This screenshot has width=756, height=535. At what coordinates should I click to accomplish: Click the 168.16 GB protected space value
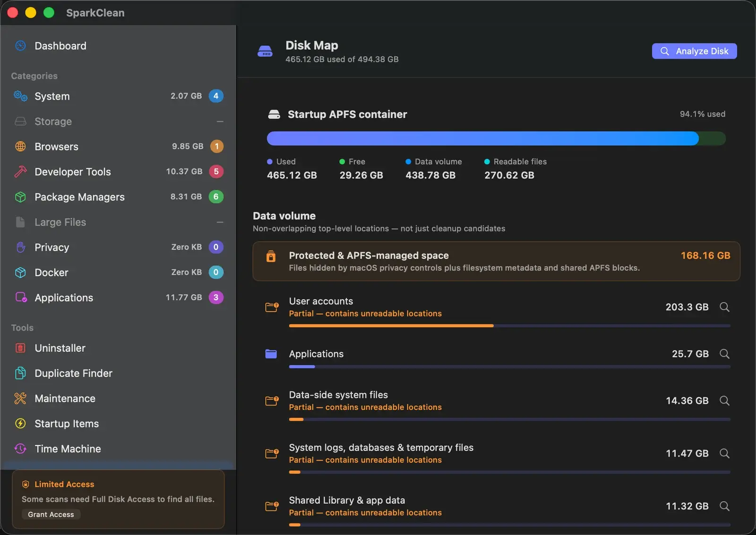click(705, 255)
